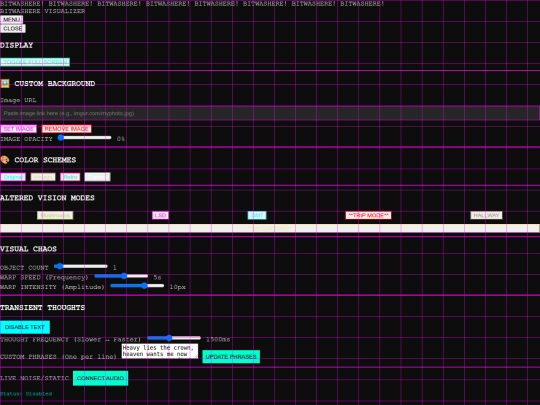Screen dimensions: 540x405
Task: Click the CLOSE button under MENU
Action: 13,29
